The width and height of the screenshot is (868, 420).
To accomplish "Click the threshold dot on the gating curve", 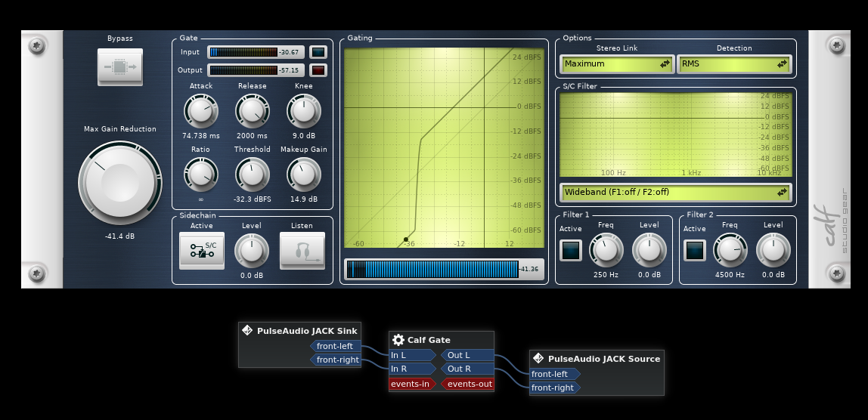I will [406, 239].
